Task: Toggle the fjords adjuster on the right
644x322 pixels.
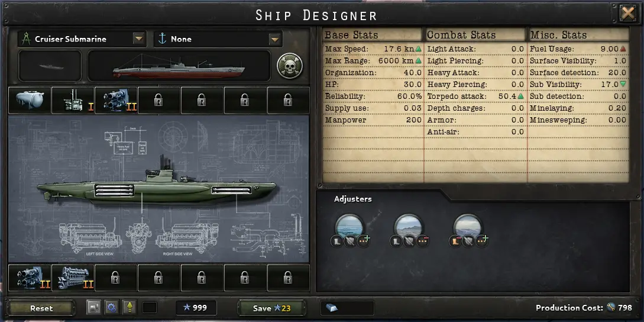Action: (x=468, y=226)
